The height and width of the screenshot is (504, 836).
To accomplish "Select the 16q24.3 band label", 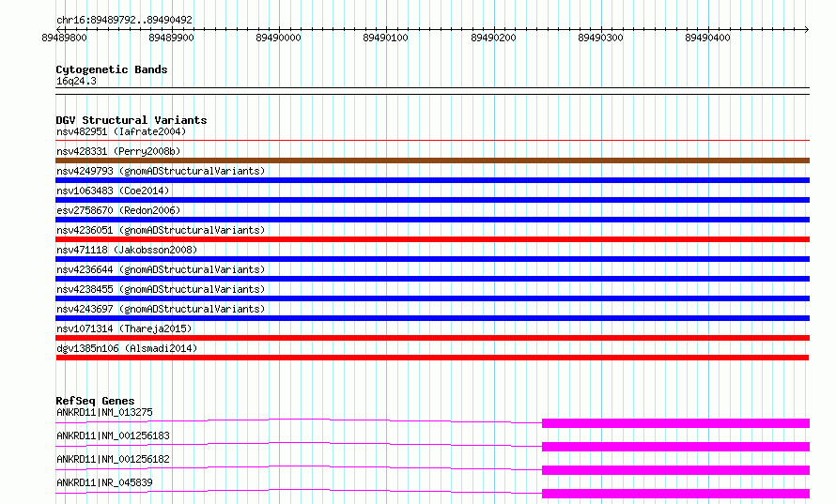I will coord(76,81).
